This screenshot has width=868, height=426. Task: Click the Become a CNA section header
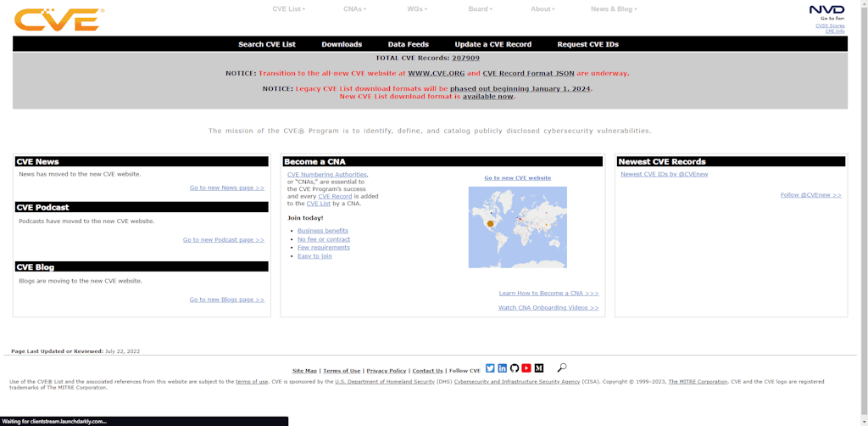pyautogui.click(x=442, y=162)
